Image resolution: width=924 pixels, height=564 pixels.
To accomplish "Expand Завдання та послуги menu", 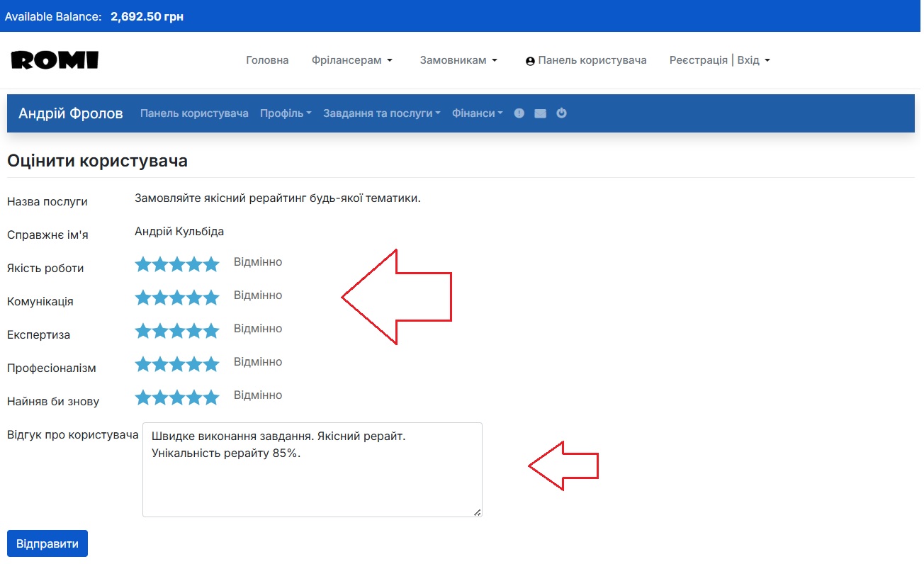I will pos(381,113).
